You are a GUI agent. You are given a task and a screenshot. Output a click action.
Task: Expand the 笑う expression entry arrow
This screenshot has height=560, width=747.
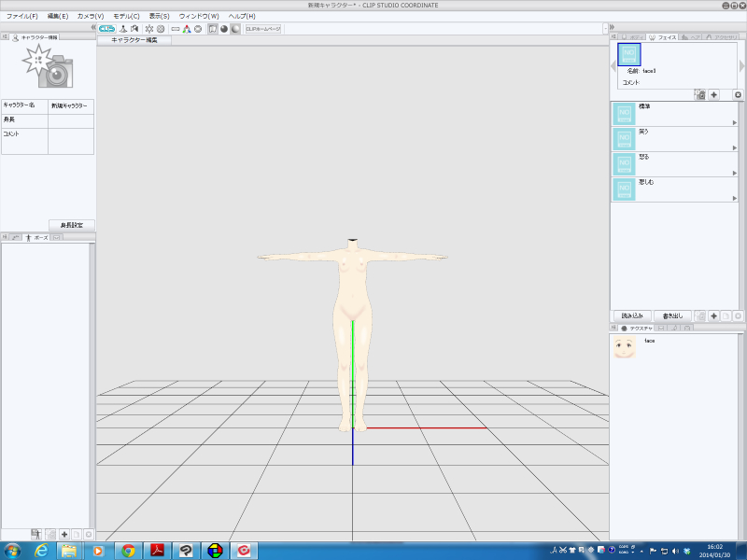pos(734,148)
